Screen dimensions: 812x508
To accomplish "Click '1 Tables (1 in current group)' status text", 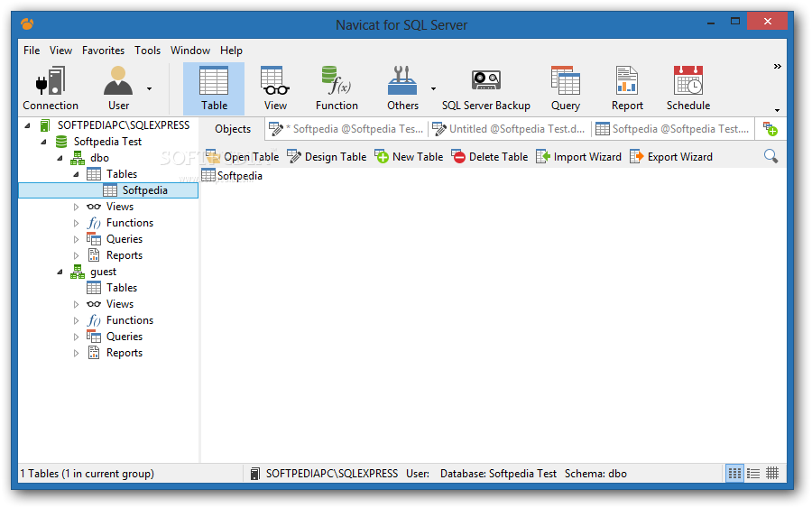I will (x=87, y=474).
